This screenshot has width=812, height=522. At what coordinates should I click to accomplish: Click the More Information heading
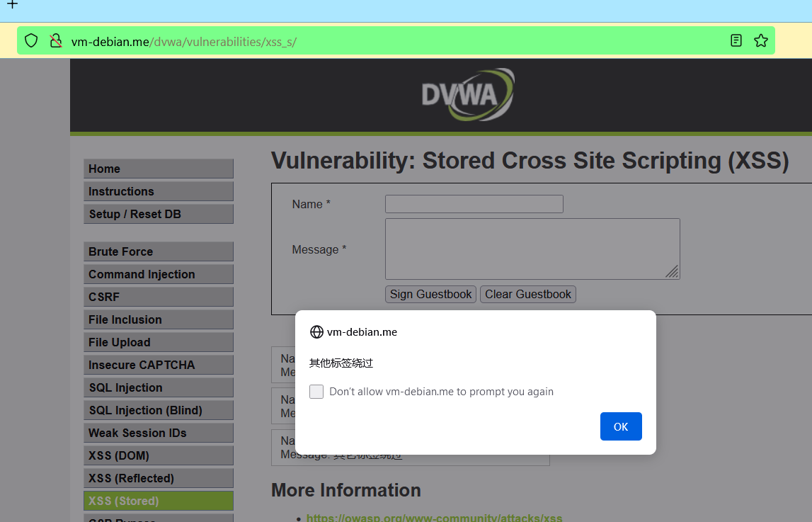point(346,490)
